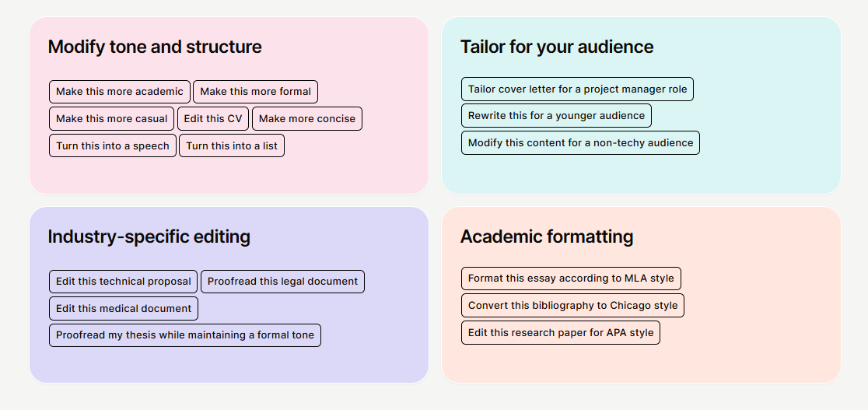The height and width of the screenshot is (410, 868).
Task: Select the Make this more formal chip
Action: click(x=255, y=92)
